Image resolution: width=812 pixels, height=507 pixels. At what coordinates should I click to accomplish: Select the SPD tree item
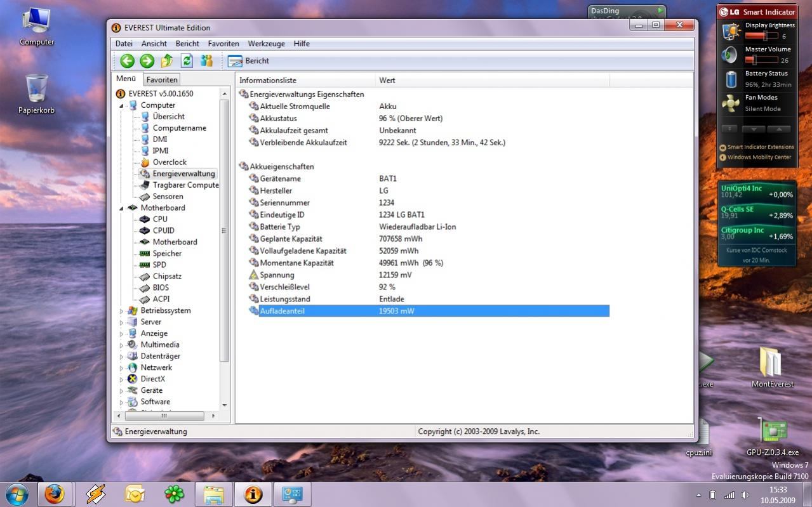159,265
